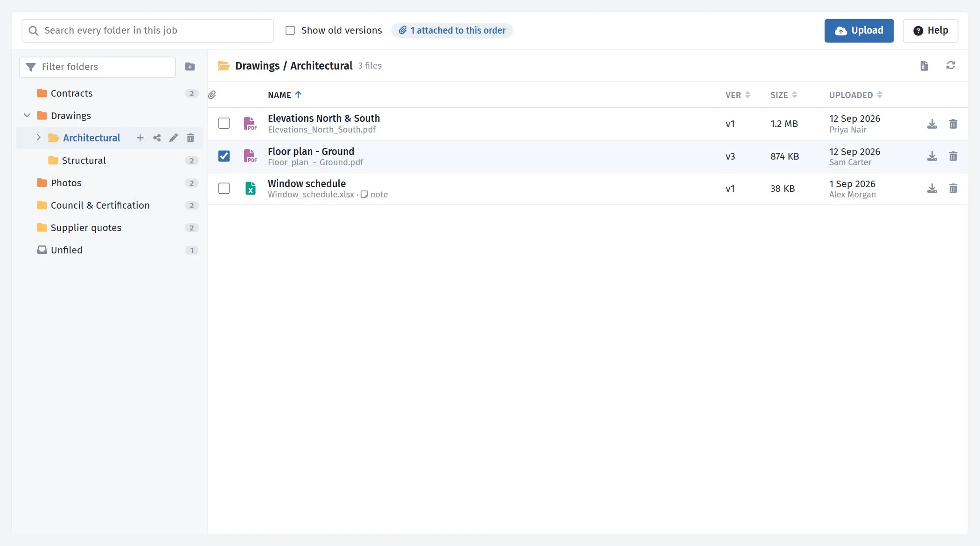Open the Supplier quotes folder
The height and width of the screenshot is (546, 980).
coord(110,228)
